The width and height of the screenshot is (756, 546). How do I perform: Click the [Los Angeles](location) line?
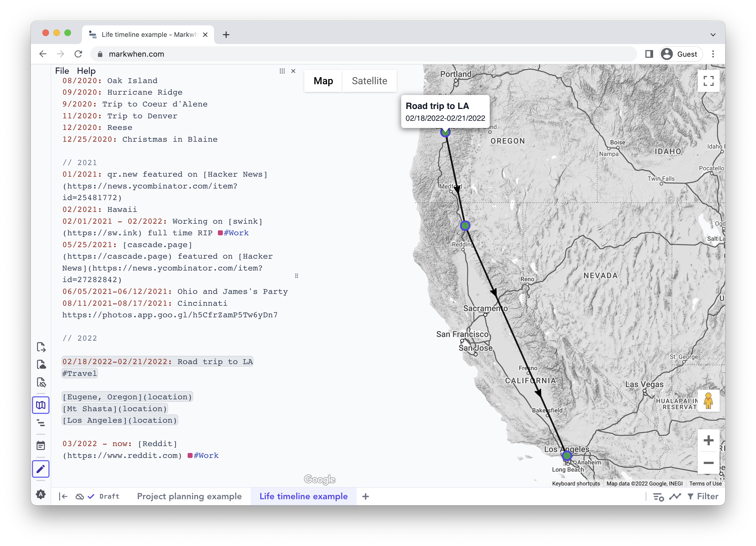(120, 420)
